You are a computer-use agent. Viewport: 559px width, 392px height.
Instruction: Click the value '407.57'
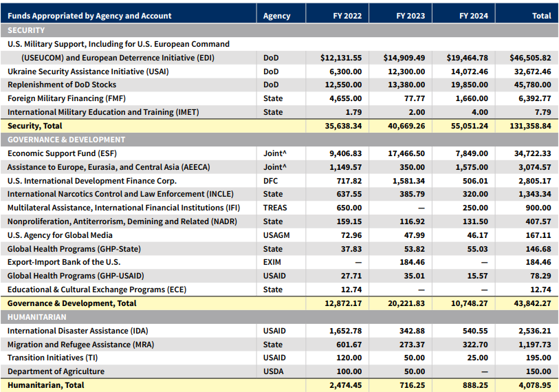pos(538,221)
